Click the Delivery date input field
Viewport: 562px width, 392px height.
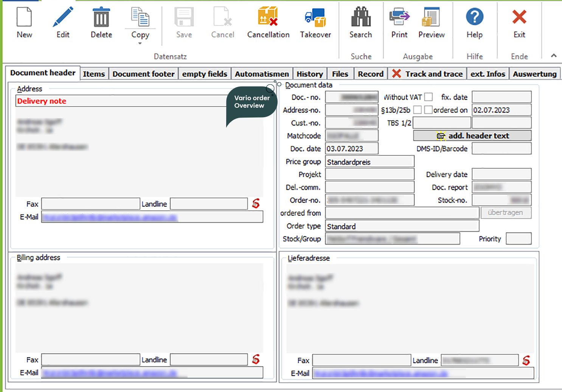click(x=501, y=174)
